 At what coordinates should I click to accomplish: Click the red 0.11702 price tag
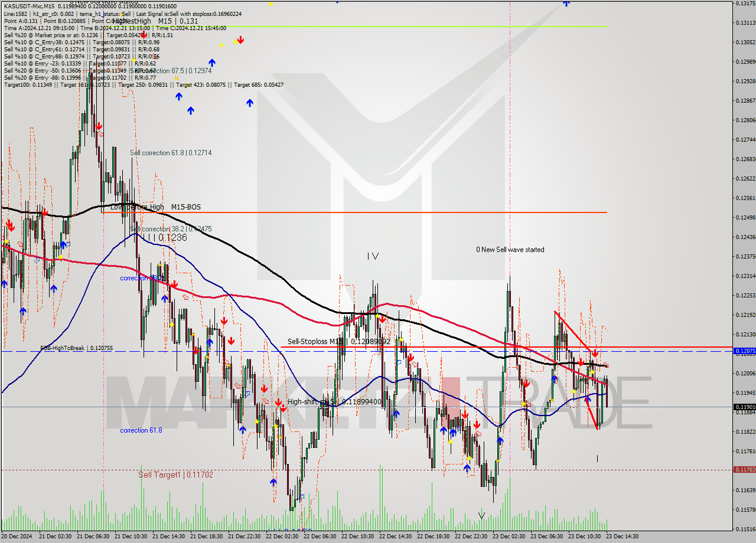744,469
